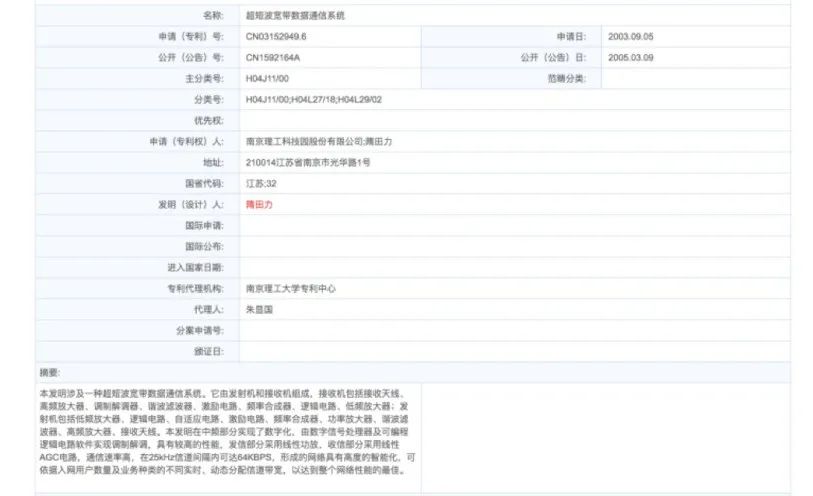Click the patent agency 南京理工大学专利中心
The image size is (813, 496).
290,289
